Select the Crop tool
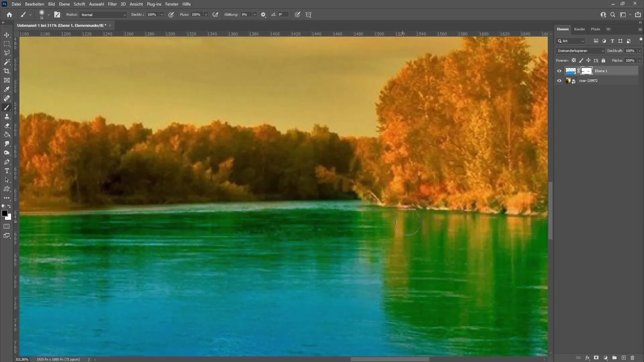 coord(7,71)
